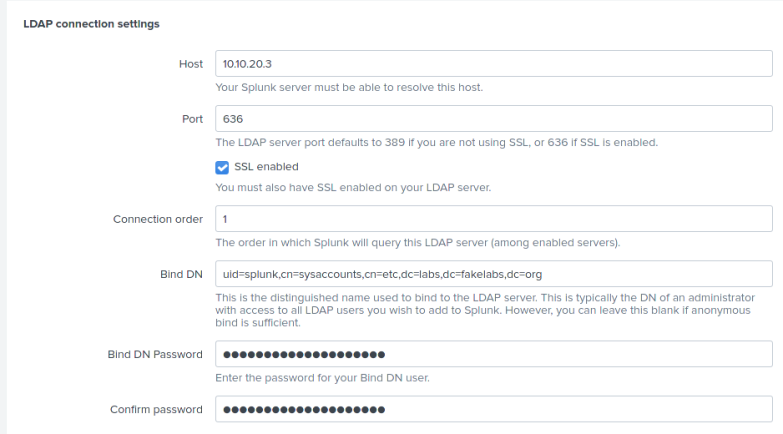Click the "Bind DN" field label
The width and height of the screenshot is (783, 434).
click(x=181, y=274)
